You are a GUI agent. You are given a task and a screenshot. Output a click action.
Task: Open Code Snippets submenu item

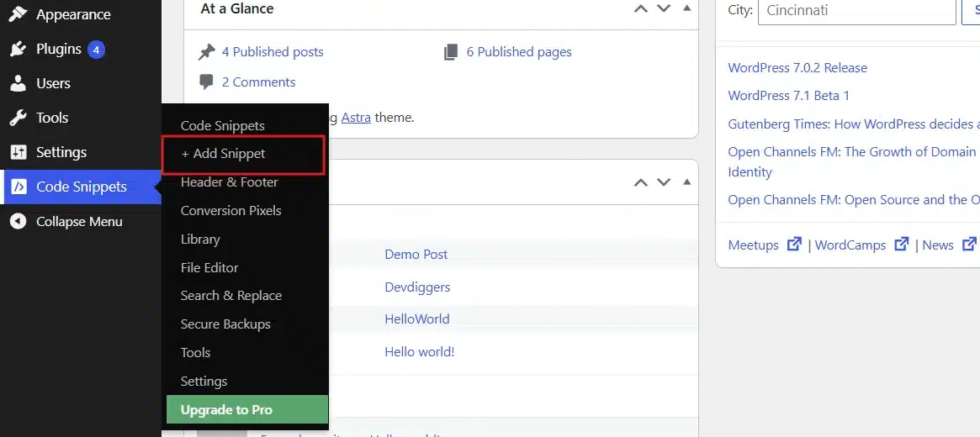[223, 125]
